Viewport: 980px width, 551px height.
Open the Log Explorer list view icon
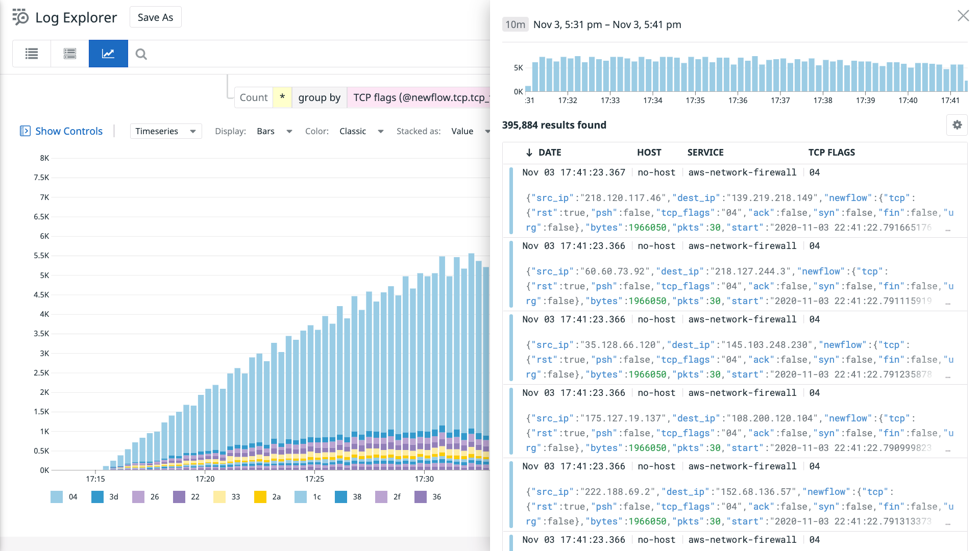(x=31, y=54)
